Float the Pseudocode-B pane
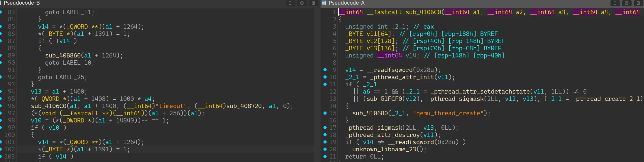This screenshot has height=162, width=644. click(302, 3)
